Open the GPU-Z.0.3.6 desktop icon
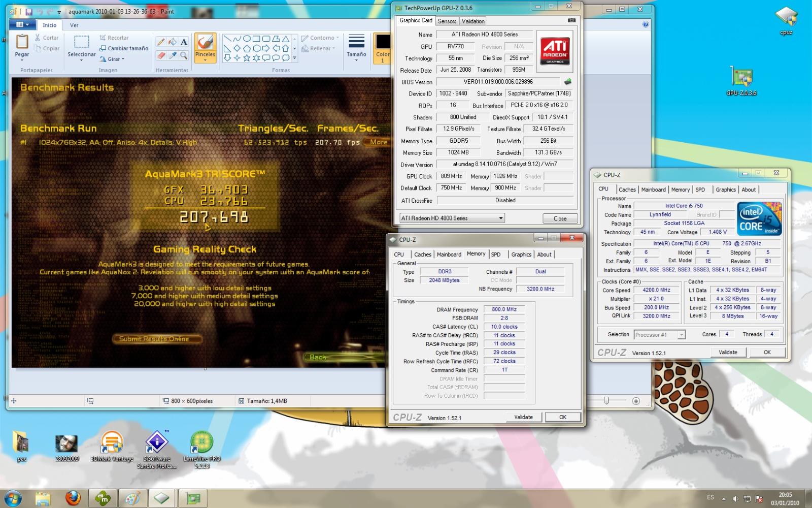 coord(741,81)
